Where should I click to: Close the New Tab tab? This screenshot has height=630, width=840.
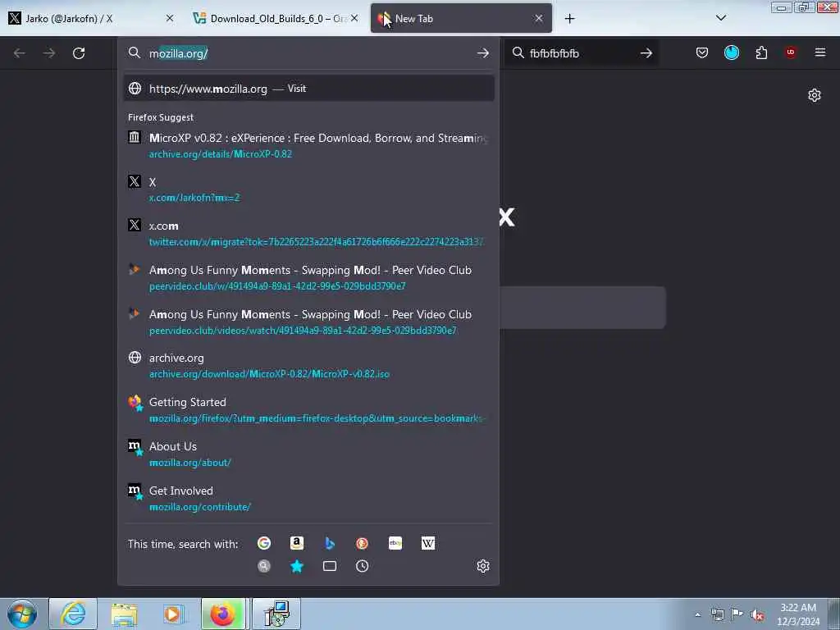coord(538,18)
